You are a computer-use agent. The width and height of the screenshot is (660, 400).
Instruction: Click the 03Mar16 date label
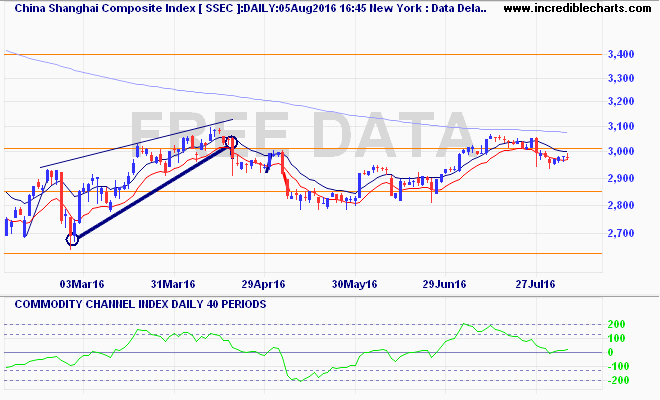tap(81, 284)
